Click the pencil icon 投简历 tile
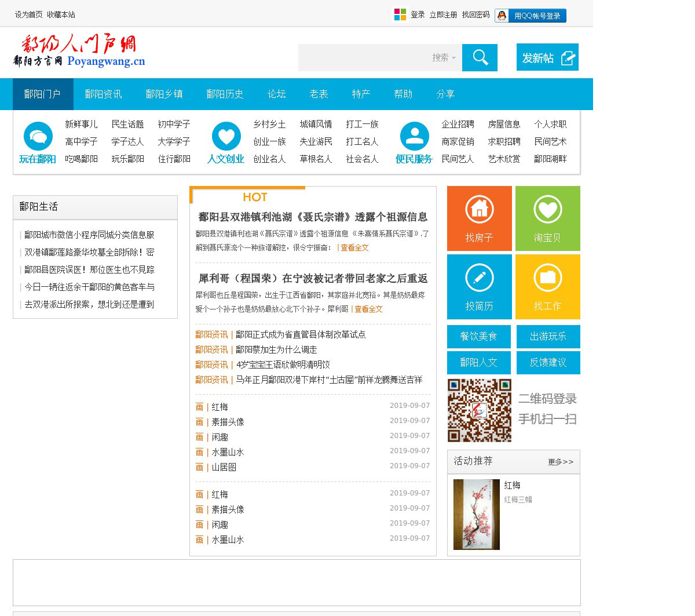This screenshot has width=695, height=616. [x=479, y=278]
